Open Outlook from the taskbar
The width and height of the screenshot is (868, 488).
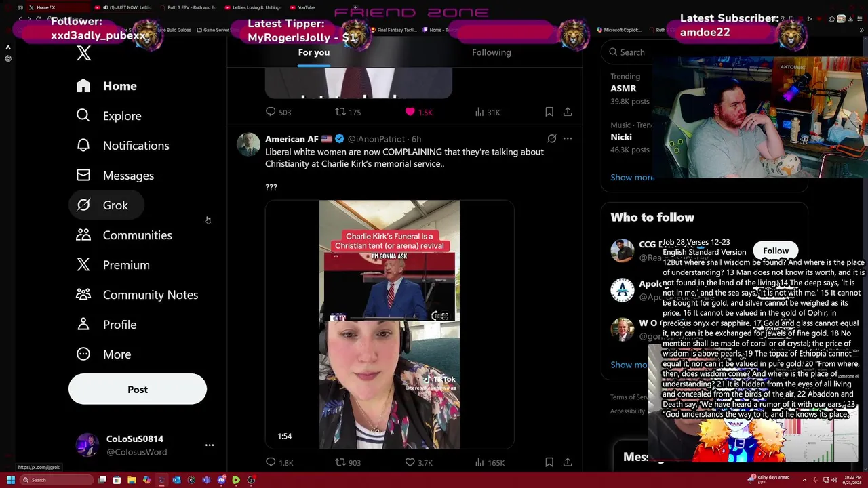(x=176, y=480)
